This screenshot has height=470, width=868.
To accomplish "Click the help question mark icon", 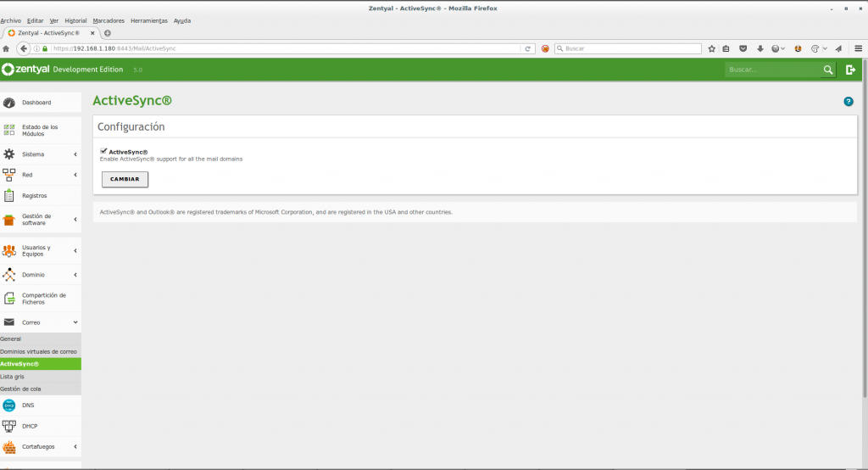I will [x=849, y=102].
